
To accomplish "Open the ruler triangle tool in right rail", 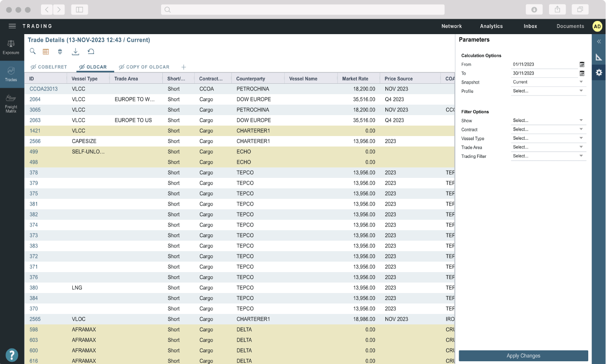I will point(599,57).
